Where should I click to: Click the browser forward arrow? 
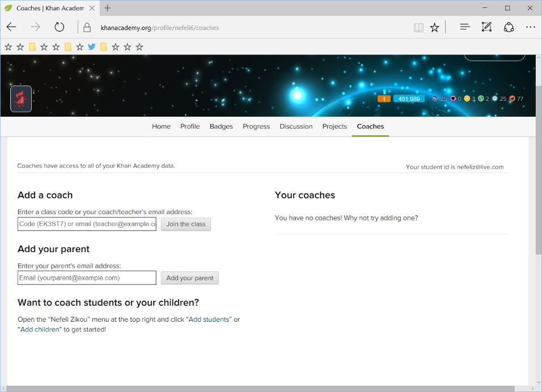(x=35, y=27)
